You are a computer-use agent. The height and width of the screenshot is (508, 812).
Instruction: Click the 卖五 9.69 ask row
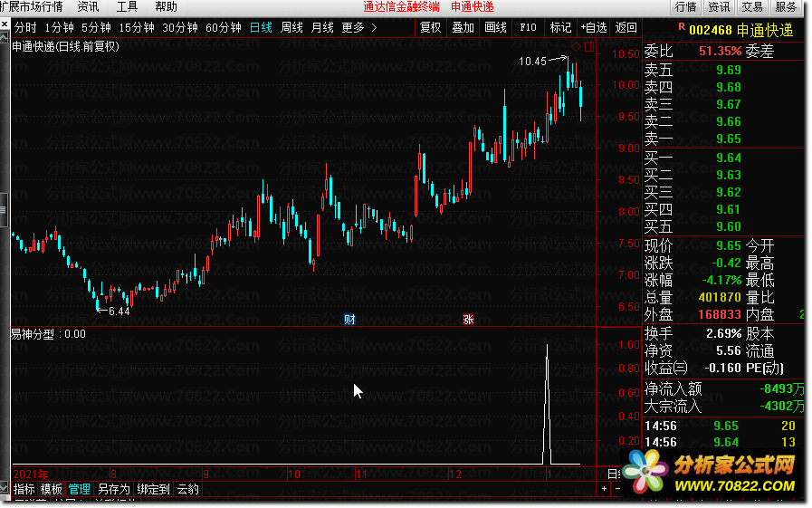tap(693, 70)
